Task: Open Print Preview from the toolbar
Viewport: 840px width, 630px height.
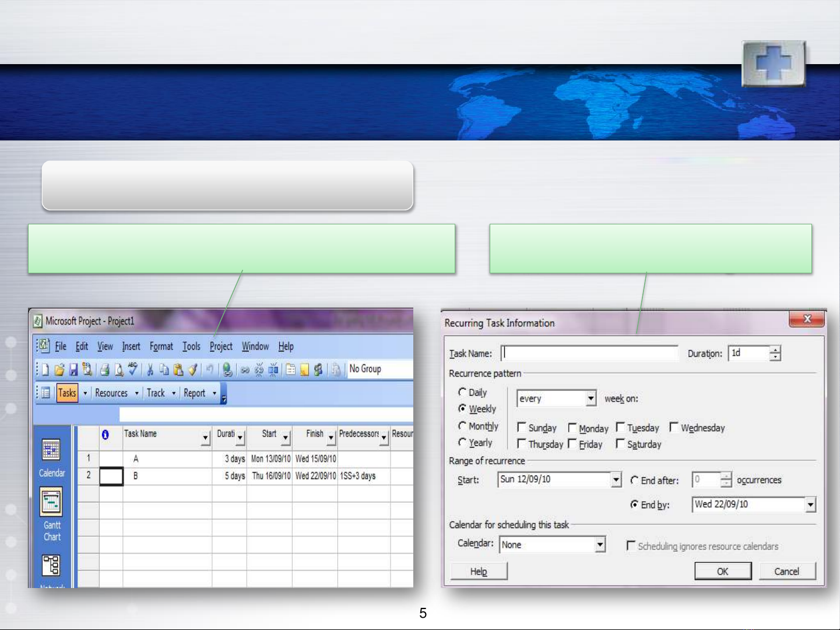Action: coord(119,369)
